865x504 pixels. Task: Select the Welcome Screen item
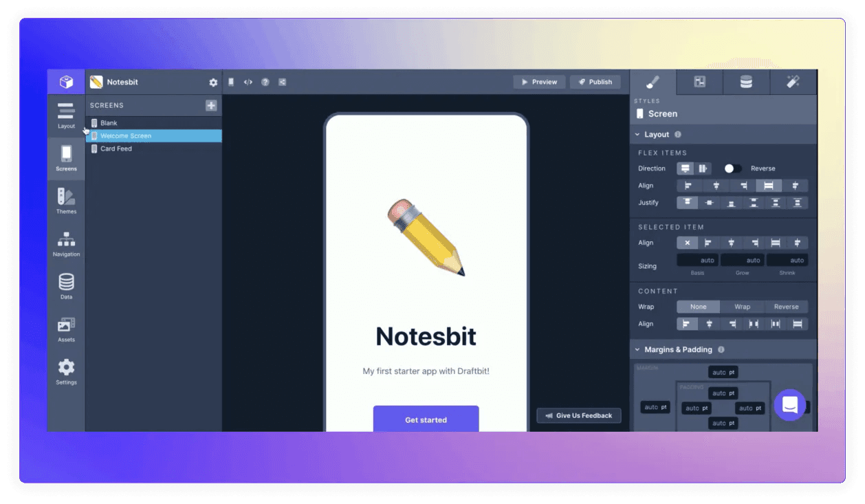coord(153,135)
